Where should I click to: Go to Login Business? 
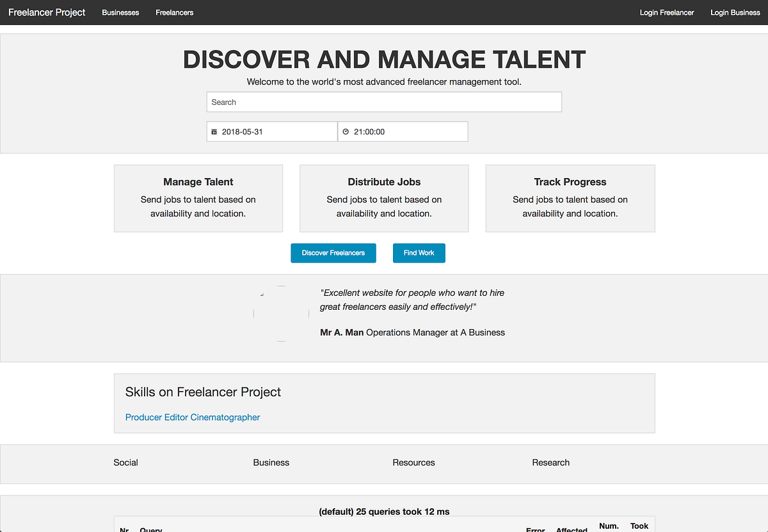tap(735, 12)
